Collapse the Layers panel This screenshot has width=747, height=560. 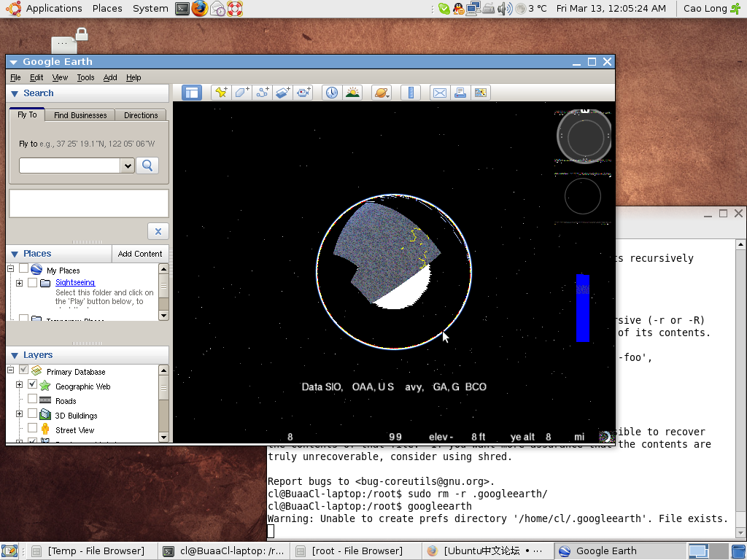[x=15, y=356]
